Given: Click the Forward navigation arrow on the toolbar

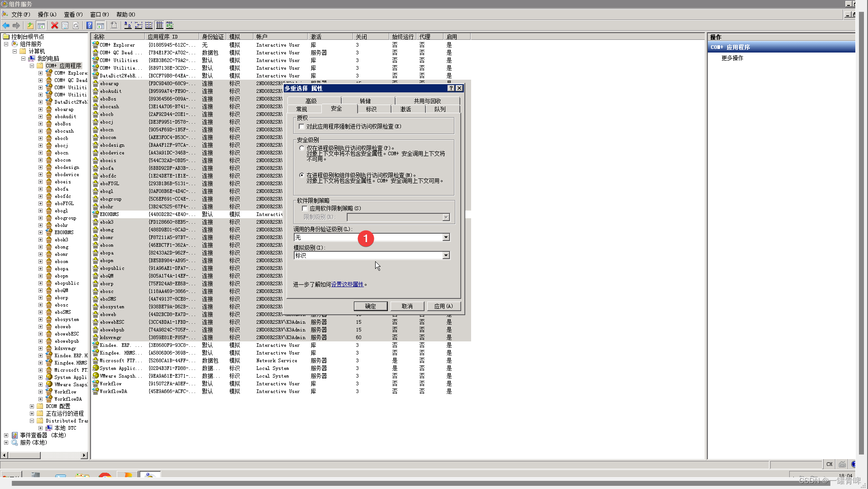Looking at the screenshot, I should (x=17, y=25).
